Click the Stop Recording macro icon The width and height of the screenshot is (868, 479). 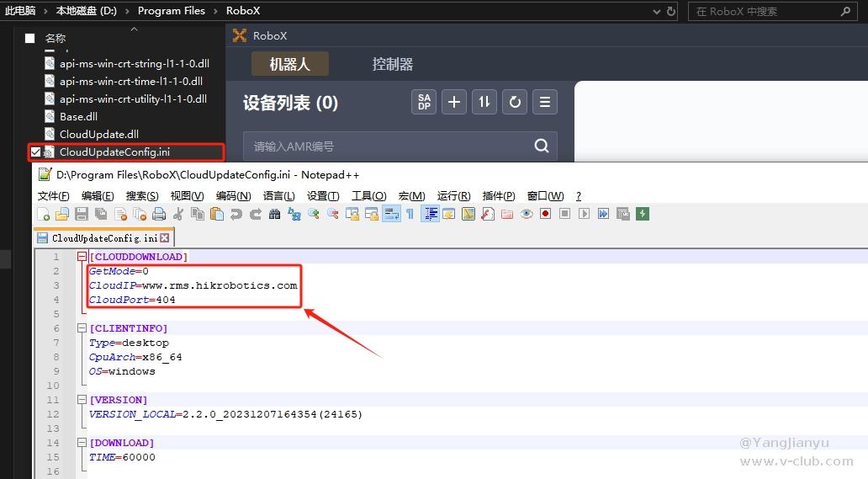point(564,214)
